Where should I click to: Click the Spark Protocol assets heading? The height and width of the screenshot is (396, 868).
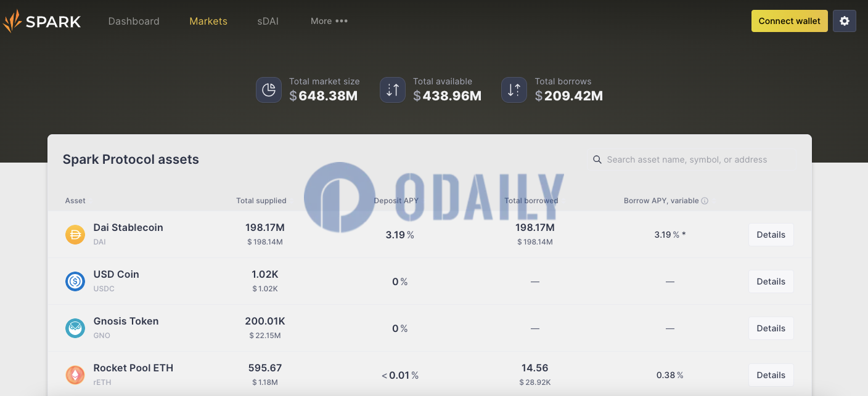[x=131, y=160]
